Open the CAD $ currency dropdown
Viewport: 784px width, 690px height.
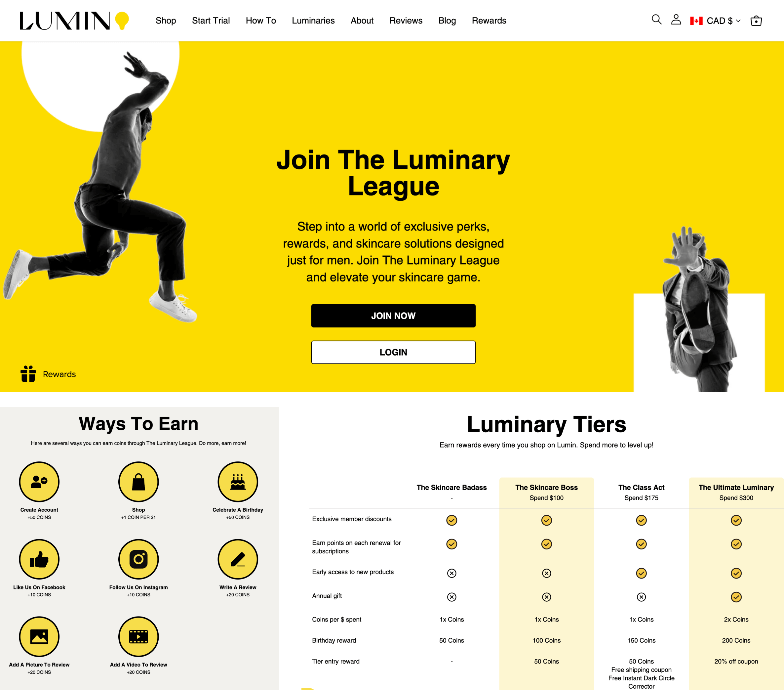[716, 20]
